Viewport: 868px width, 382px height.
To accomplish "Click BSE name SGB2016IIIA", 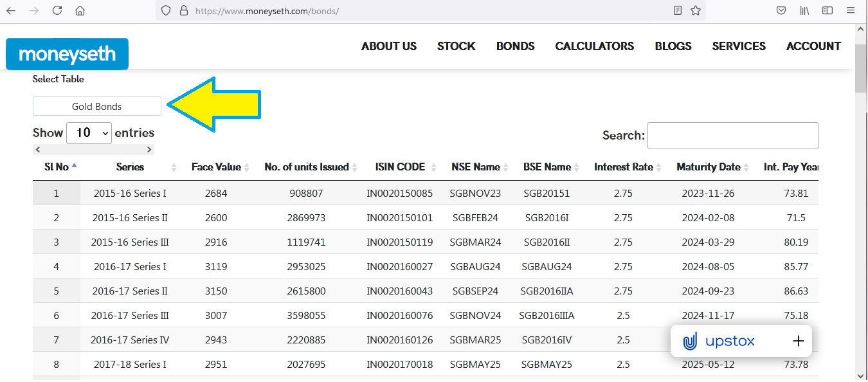I will pyautogui.click(x=547, y=315).
